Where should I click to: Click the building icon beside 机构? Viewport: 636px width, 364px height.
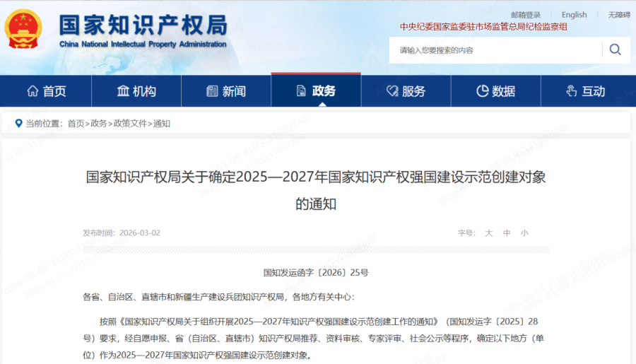(123, 91)
